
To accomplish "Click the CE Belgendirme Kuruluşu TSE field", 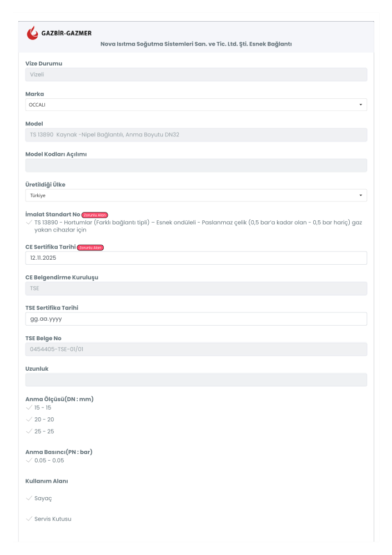I will coord(196,289).
